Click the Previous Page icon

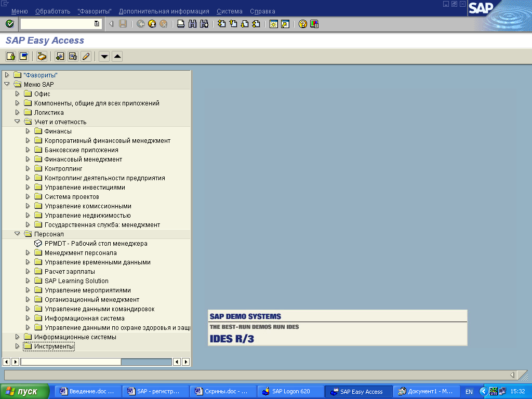[x=233, y=24]
